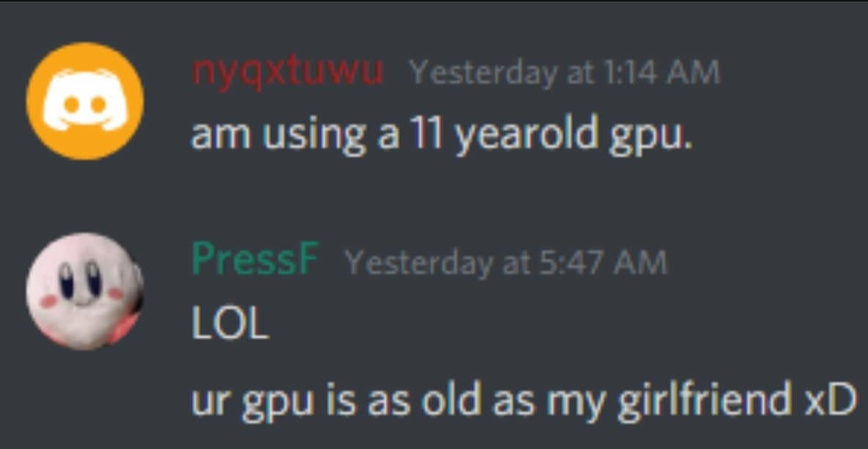Click the word using in the first message

point(314,136)
